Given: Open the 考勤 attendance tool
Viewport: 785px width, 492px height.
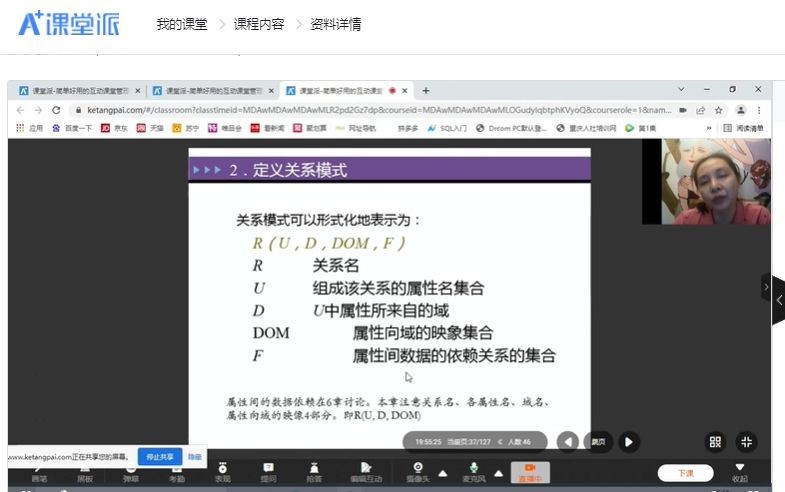Looking at the screenshot, I should click(x=176, y=472).
